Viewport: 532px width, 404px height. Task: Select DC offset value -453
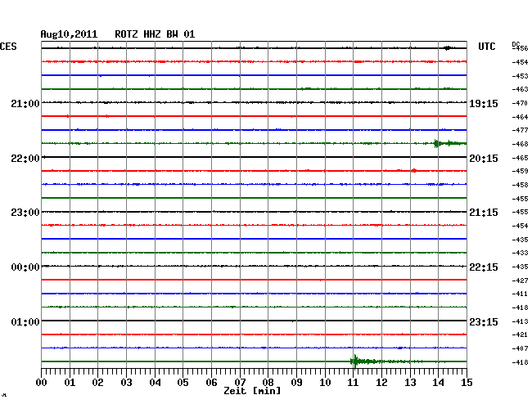(520, 76)
